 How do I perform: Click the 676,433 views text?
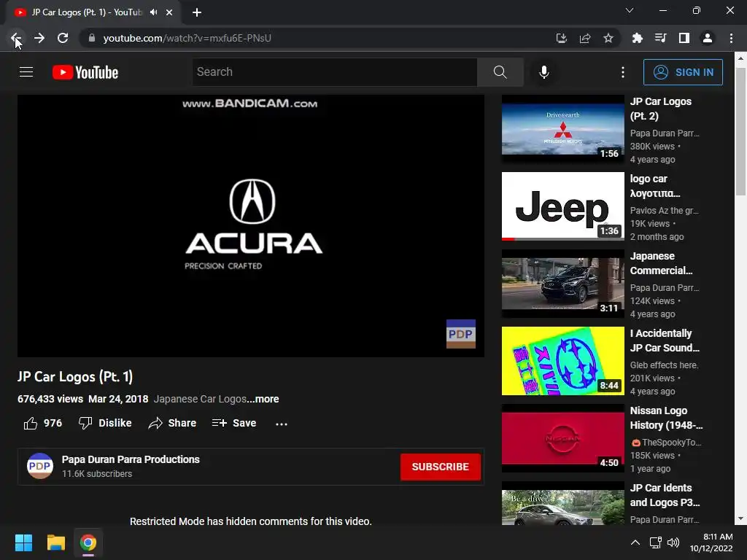50,399
